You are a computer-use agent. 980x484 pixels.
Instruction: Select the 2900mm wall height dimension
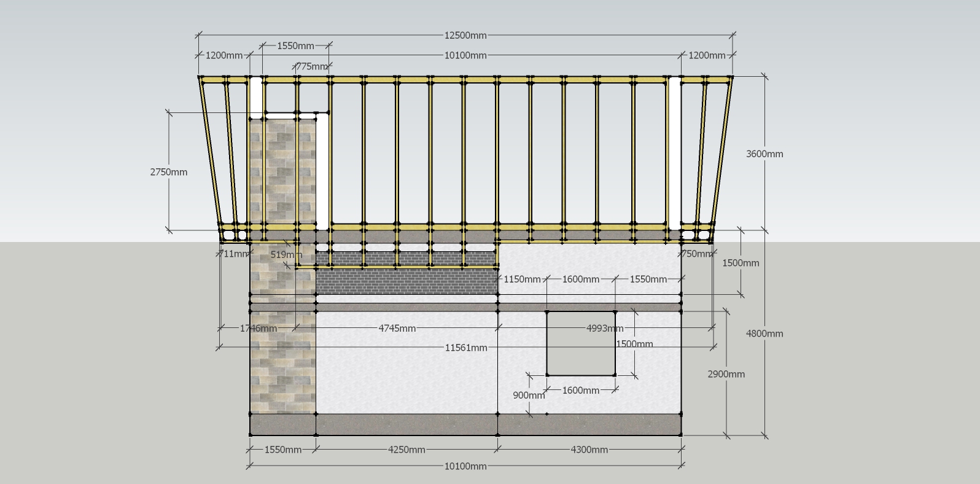(x=726, y=374)
